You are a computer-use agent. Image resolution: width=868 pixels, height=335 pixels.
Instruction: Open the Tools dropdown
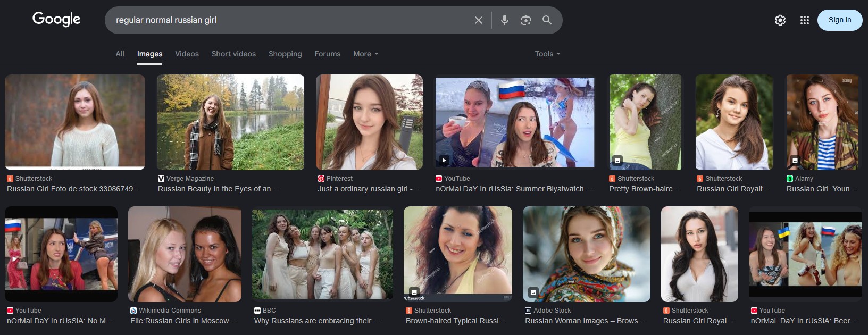point(547,54)
